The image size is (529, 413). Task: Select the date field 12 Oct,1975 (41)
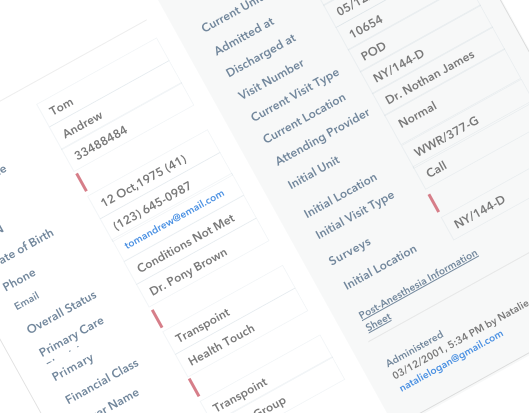pos(154,174)
